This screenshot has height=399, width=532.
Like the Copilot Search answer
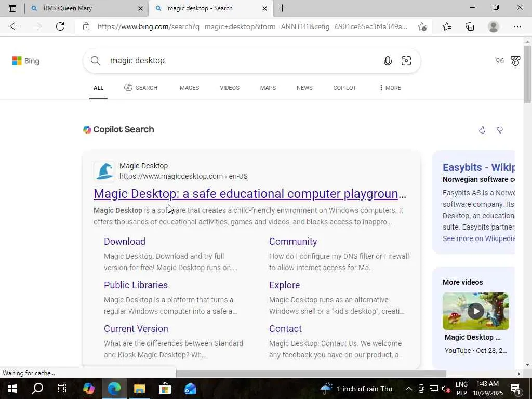pyautogui.click(x=482, y=130)
